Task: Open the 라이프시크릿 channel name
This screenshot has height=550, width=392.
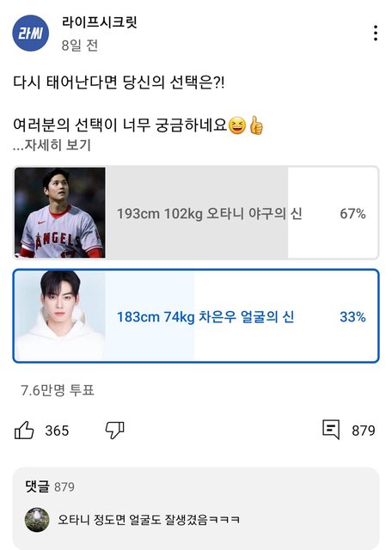Action: 100,22
